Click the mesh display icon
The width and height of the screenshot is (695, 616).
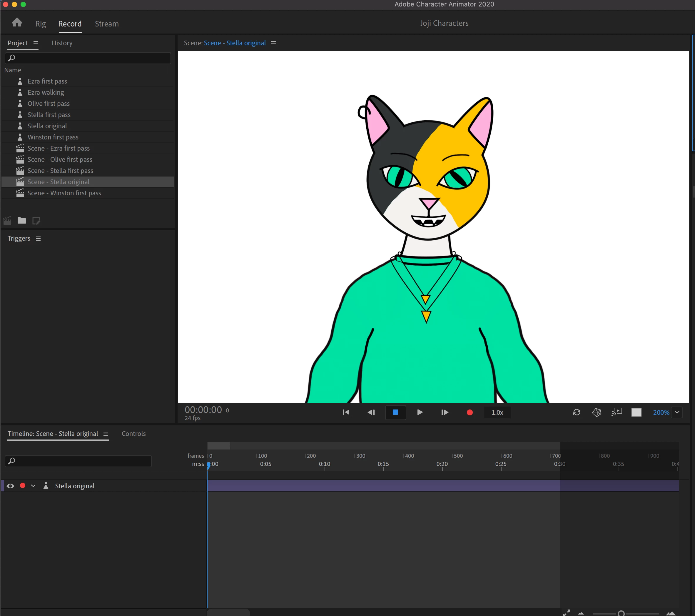click(597, 412)
